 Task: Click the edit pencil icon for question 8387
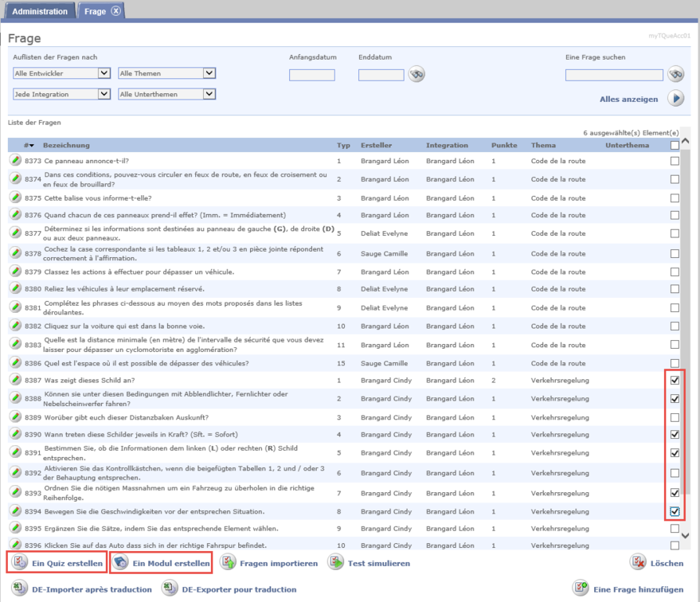point(15,380)
